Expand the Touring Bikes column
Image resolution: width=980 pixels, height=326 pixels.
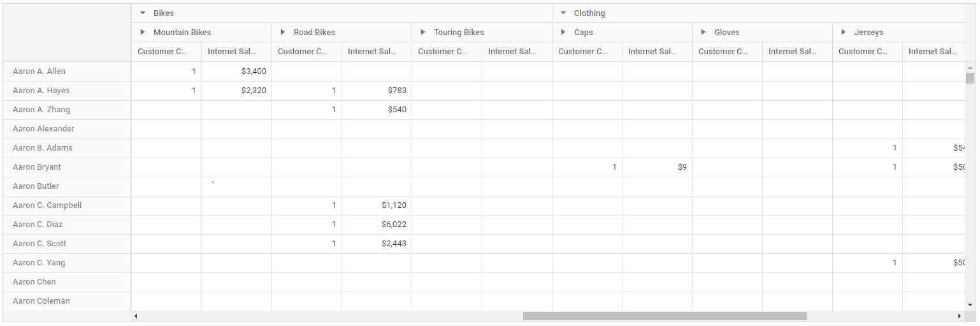pos(423,32)
